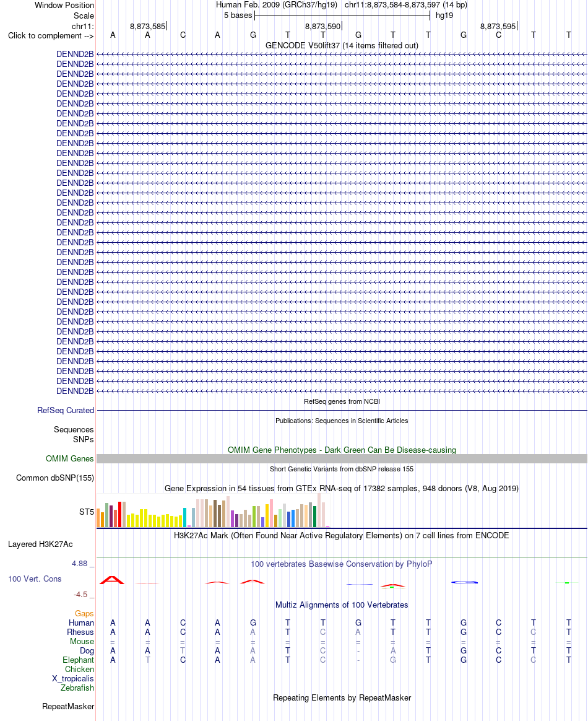588x721 pixels.
Task: Open the RefSeq Curated track label
Action: click(x=66, y=410)
